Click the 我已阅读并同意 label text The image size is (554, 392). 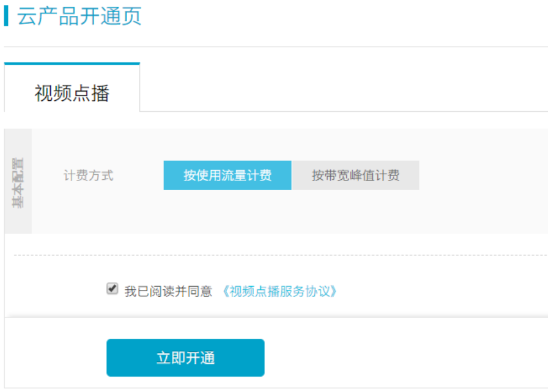pos(168,291)
